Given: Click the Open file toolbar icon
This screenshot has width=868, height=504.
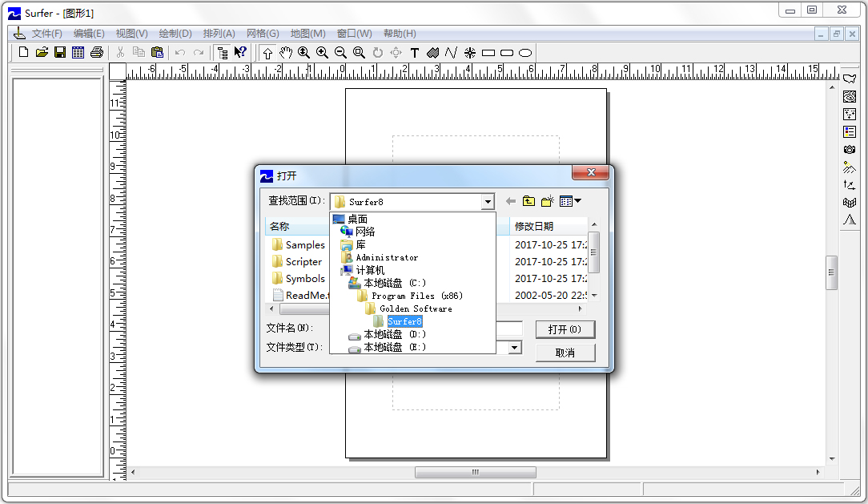Looking at the screenshot, I should pyautogui.click(x=42, y=53).
